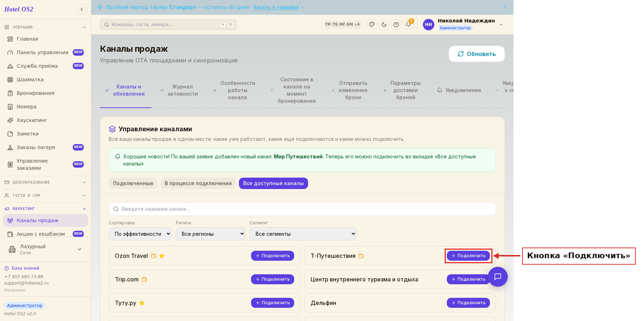Open notifications bell in header
Screen dimensions: 644x321
pyautogui.click(x=408, y=24)
